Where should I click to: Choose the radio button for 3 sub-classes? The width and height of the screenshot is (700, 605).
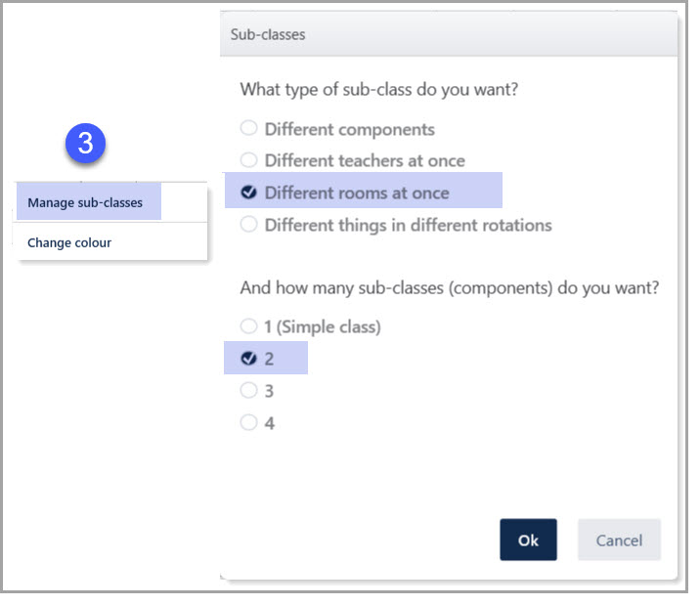[248, 391]
